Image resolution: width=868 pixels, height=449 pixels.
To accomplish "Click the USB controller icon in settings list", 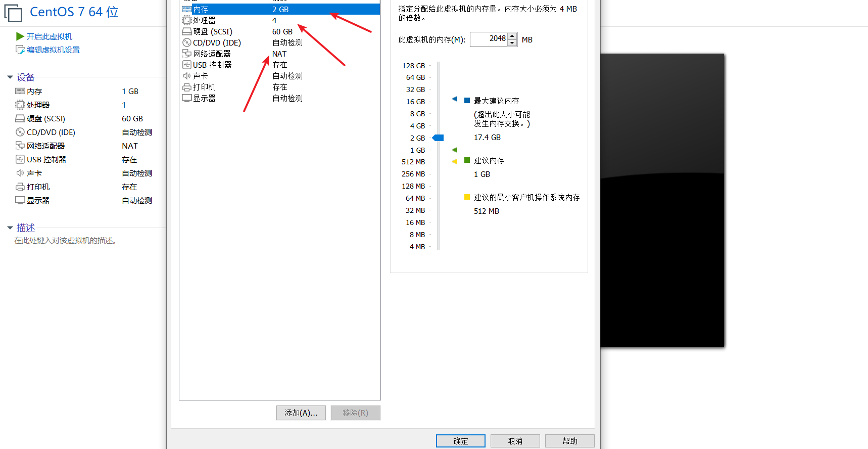I will pyautogui.click(x=187, y=65).
